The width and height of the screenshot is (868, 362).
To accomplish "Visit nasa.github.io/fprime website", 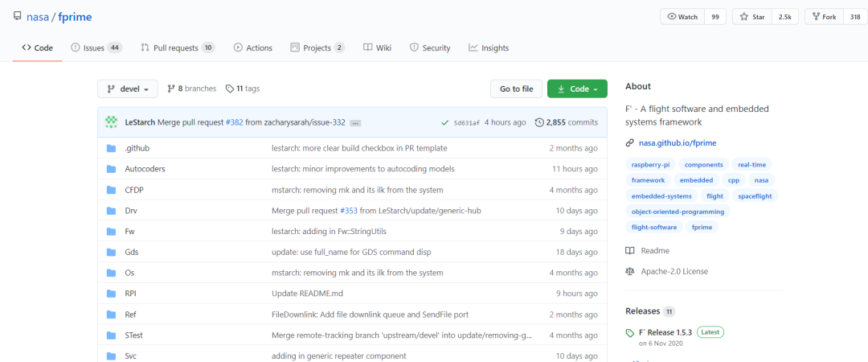I will coord(678,143).
